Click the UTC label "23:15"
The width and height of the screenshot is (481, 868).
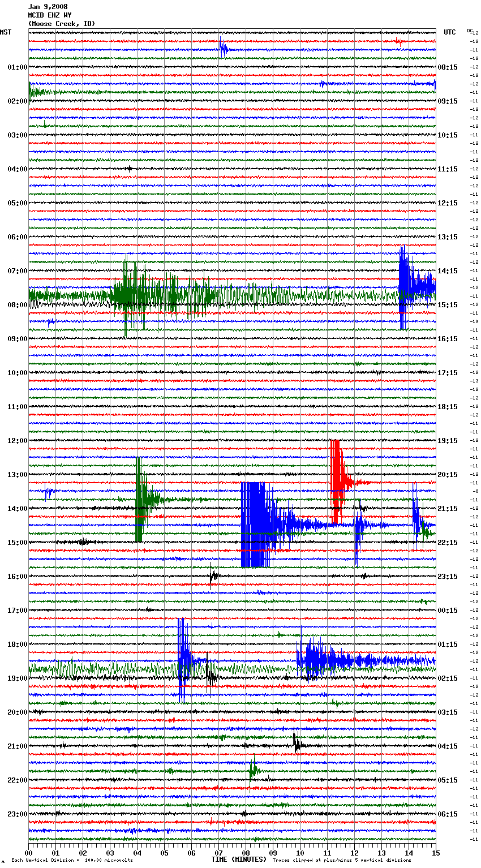coord(448,576)
